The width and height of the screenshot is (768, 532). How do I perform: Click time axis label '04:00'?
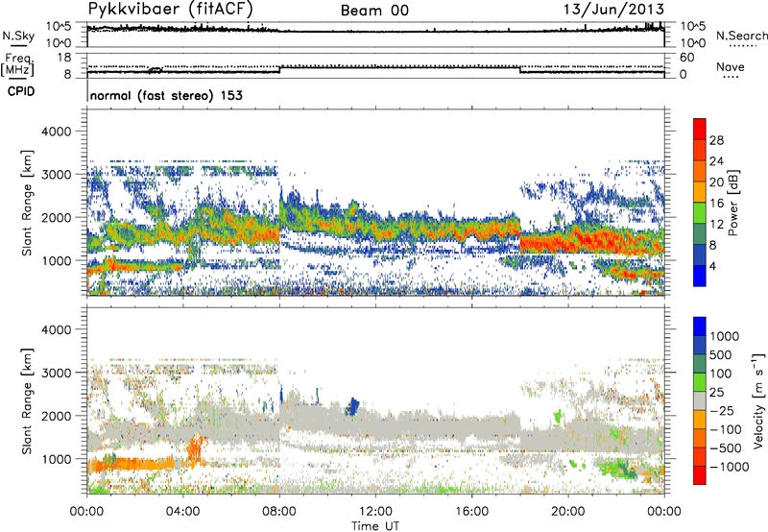182,512
